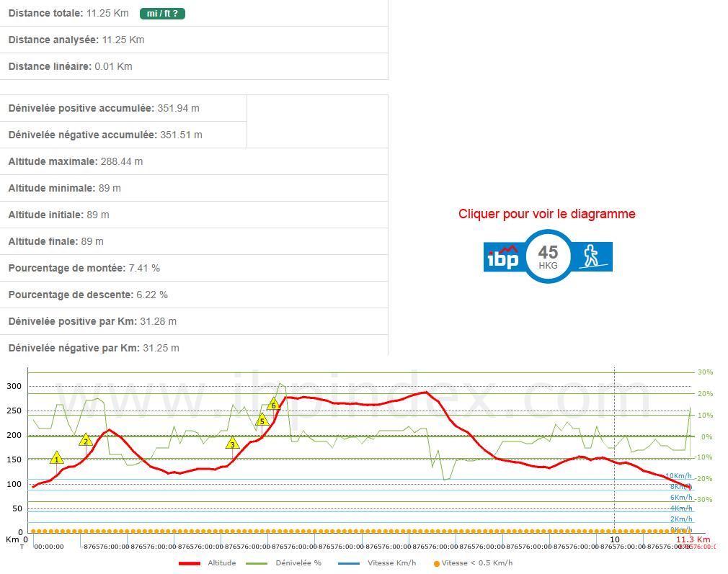Toggle Vitesse < 0.5 Km/h legend entry
The height and width of the screenshot is (574, 728).
tap(477, 563)
